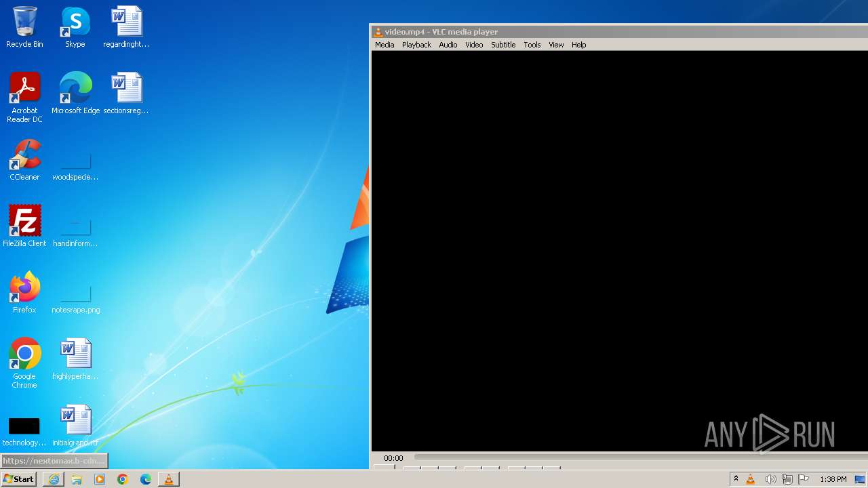Click the VLC taskbar button
The width and height of the screenshot is (868, 488).
pos(169,479)
